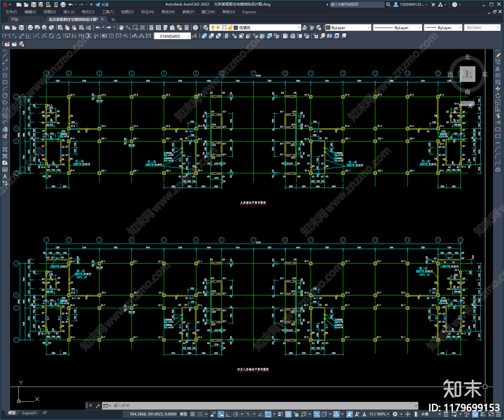Click the Erase tool in modify toolbar

click(498, 55)
